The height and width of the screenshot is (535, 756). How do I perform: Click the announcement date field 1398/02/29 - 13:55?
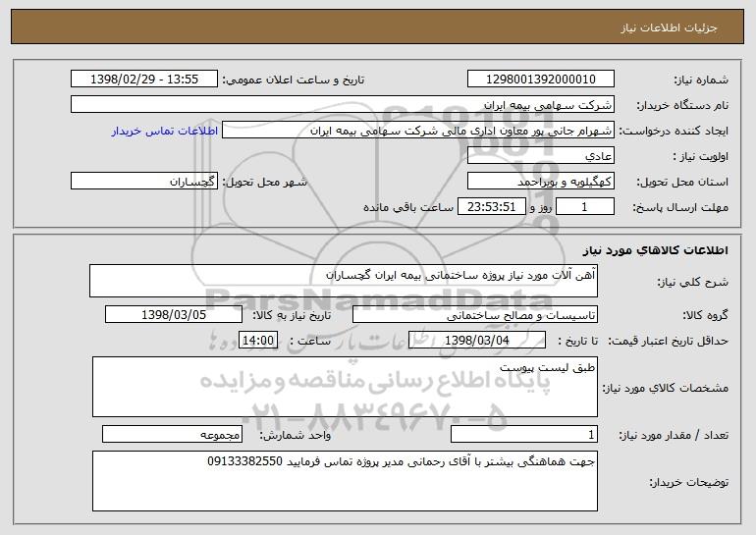(144, 79)
